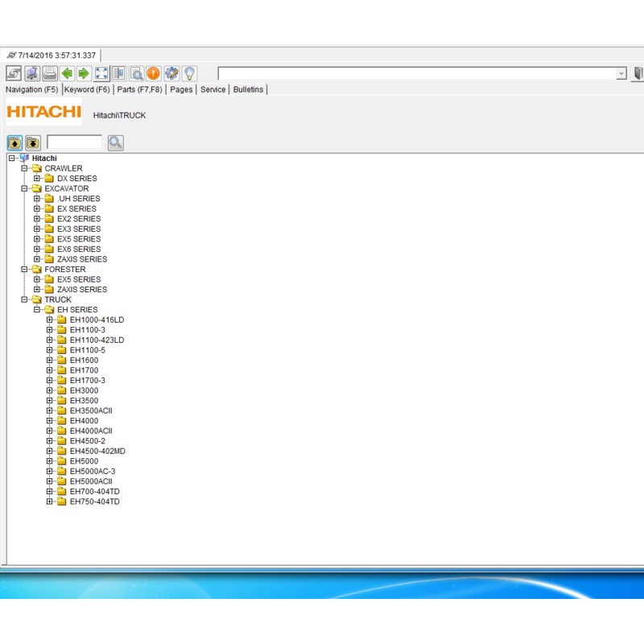Select the EX SERIES tree item
Screen dimensions: 644x644
pyautogui.click(x=76, y=208)
